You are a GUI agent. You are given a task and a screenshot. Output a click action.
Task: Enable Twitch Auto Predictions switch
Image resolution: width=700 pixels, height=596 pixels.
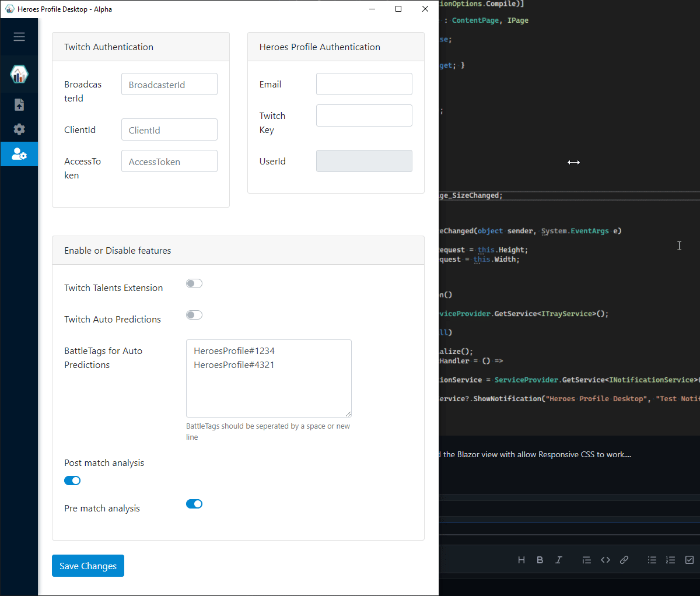pos(194,315)
